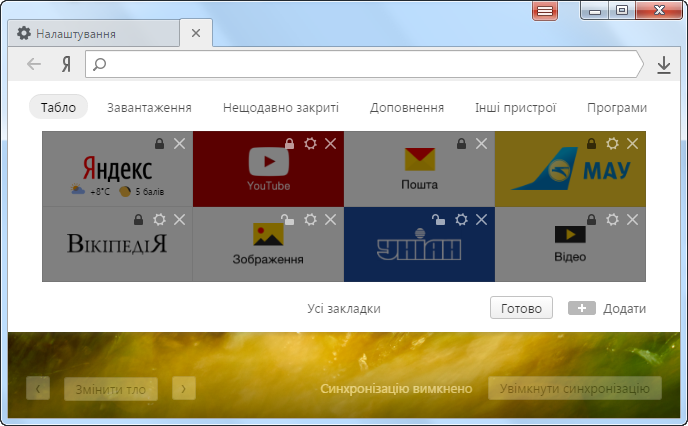This screenshot has height=426, width=688.
Task: Open the Вікіпедія tile settings gear
Action: coord(159,219)
